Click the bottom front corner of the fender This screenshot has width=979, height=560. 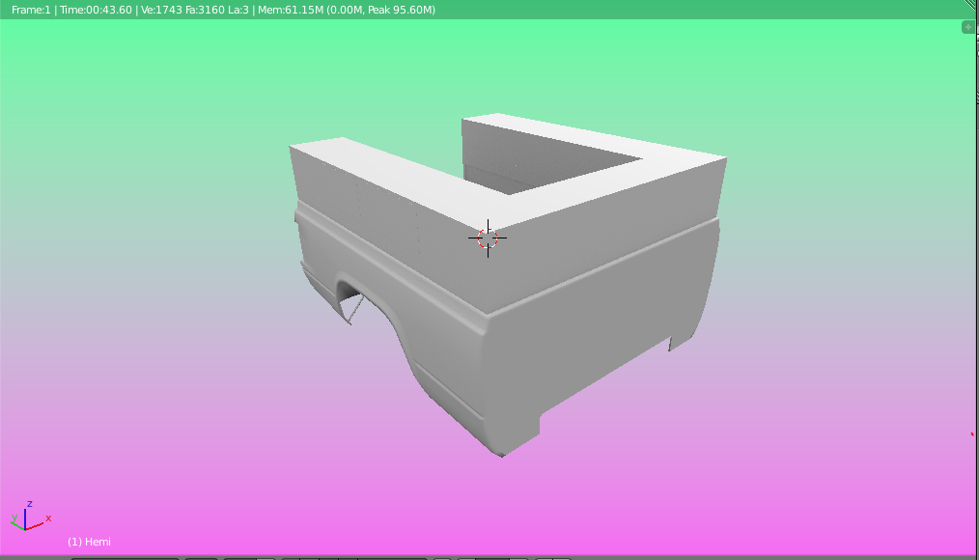click(503, 451)
